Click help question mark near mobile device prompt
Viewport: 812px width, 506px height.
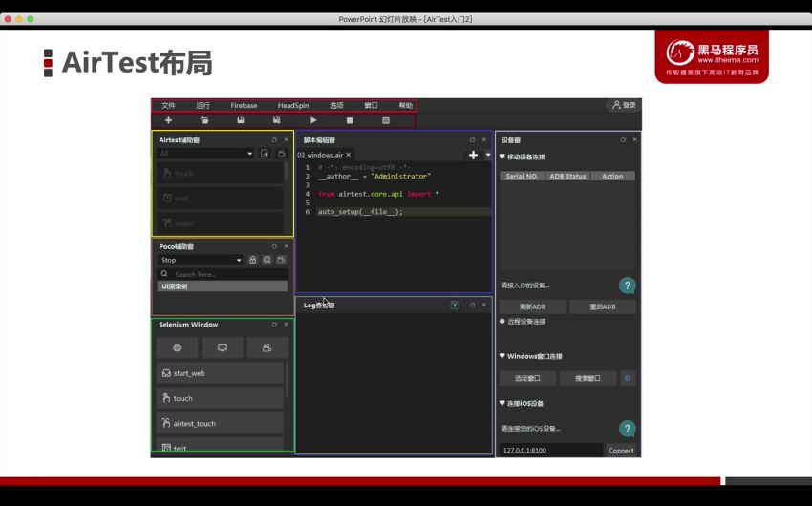tap(627, 285)
